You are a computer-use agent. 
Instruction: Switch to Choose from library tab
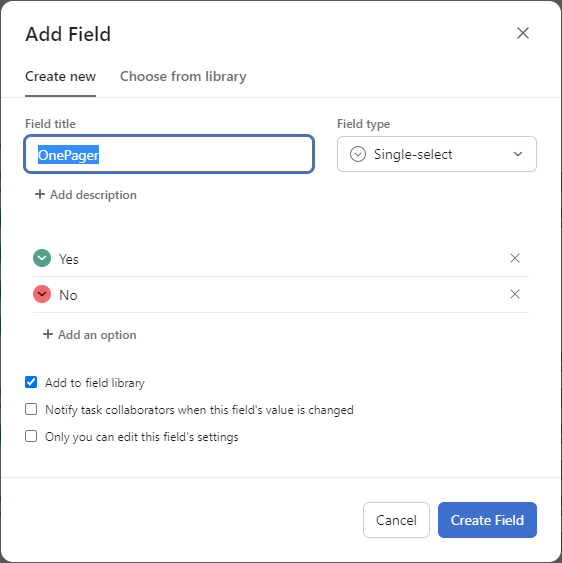pyautogui.click(x=183, y=76)
